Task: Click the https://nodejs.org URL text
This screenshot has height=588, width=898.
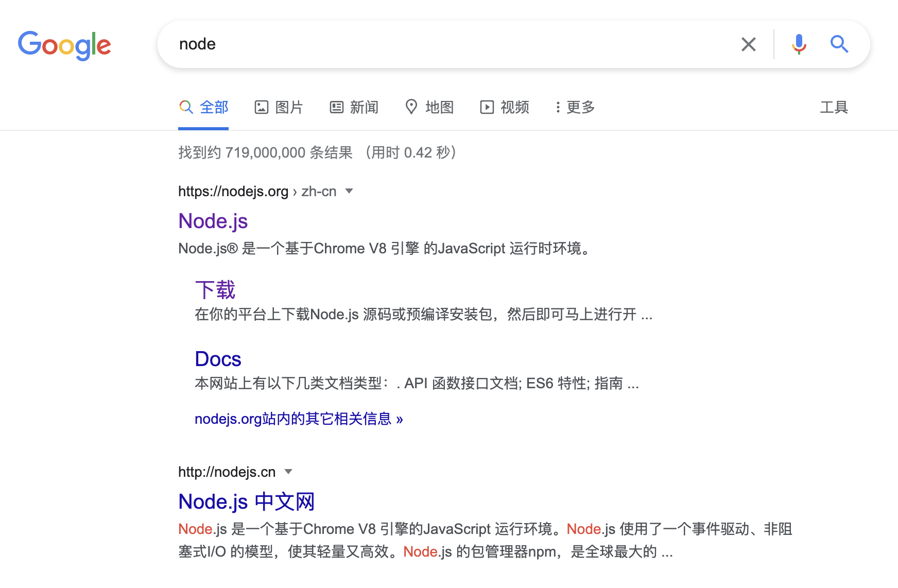Action: pyautogui.click(x=233, y=192)
